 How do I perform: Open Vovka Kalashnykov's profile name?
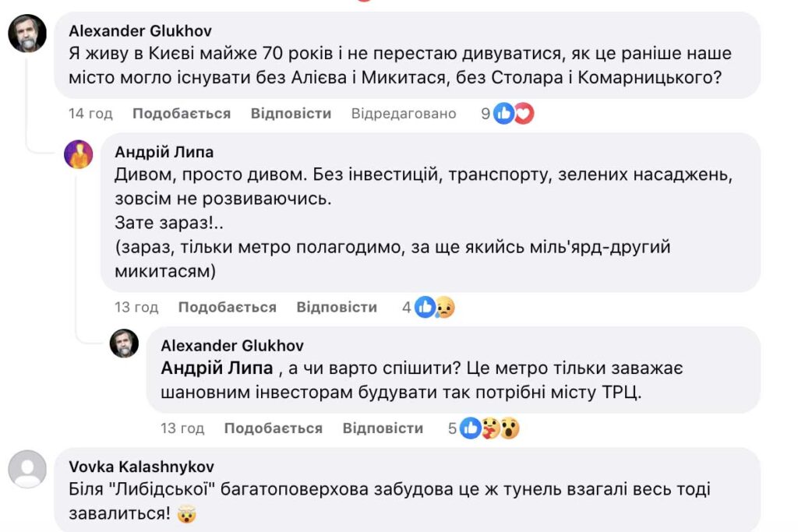pos(141,467)
